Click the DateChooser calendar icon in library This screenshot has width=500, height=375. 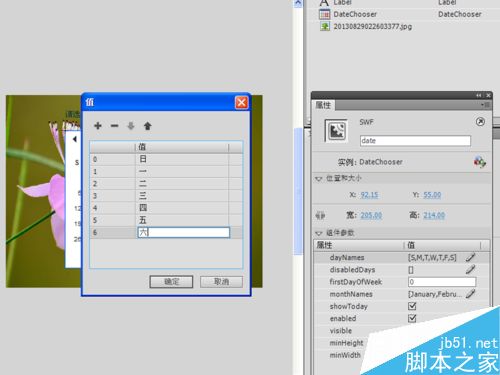[x=324, y=14]
